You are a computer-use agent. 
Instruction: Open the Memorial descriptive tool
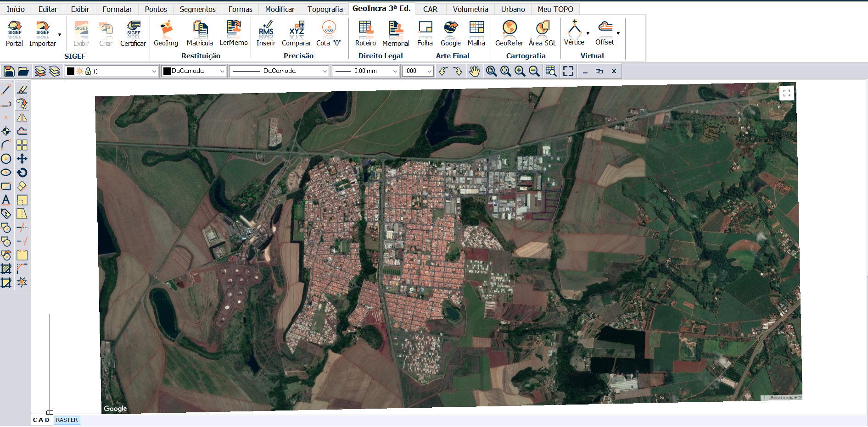395,33
